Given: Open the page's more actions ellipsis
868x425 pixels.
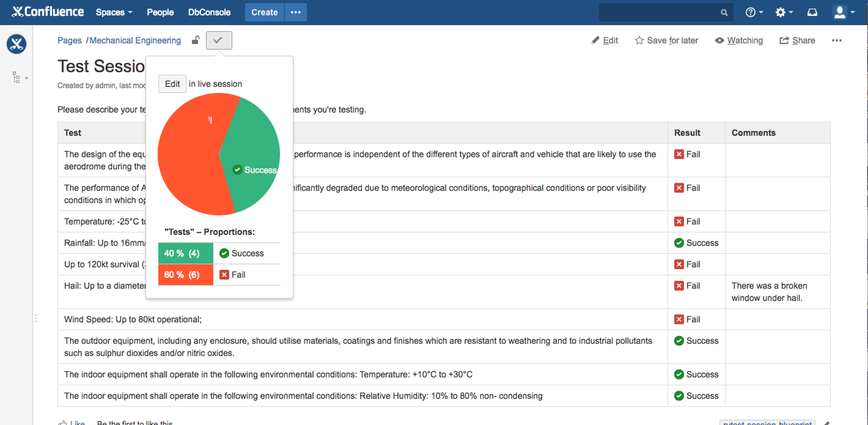Looking at the screenshot, I should (836, 41).
